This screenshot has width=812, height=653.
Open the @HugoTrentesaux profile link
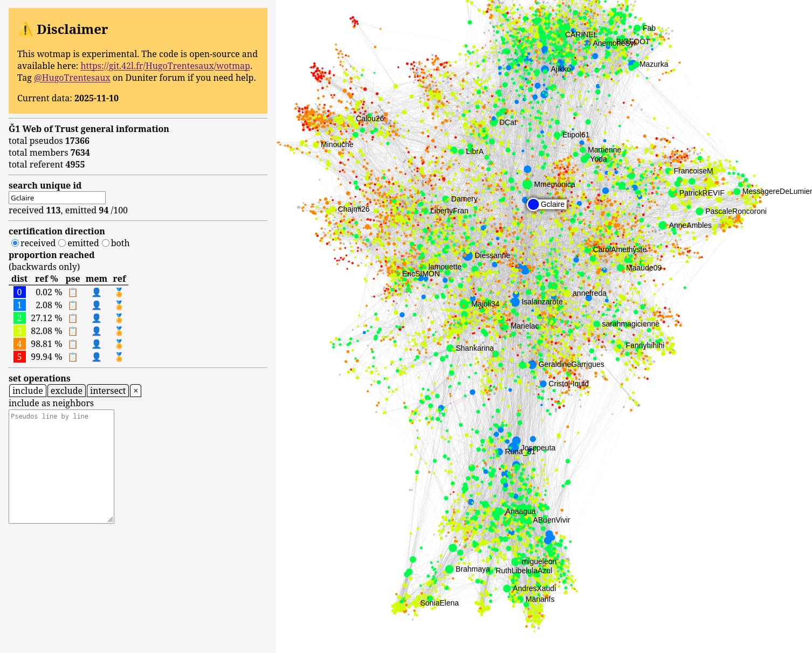pos(72,78)
